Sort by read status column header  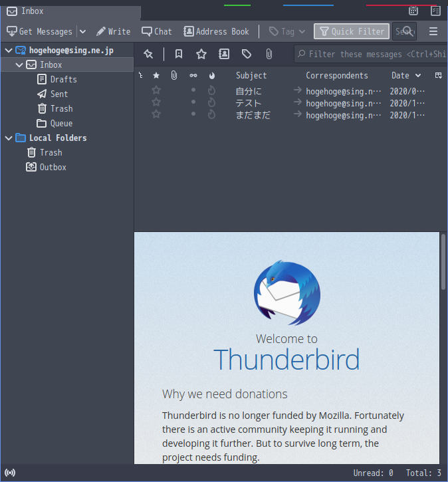pyautogui.click(x=193, y=75)
